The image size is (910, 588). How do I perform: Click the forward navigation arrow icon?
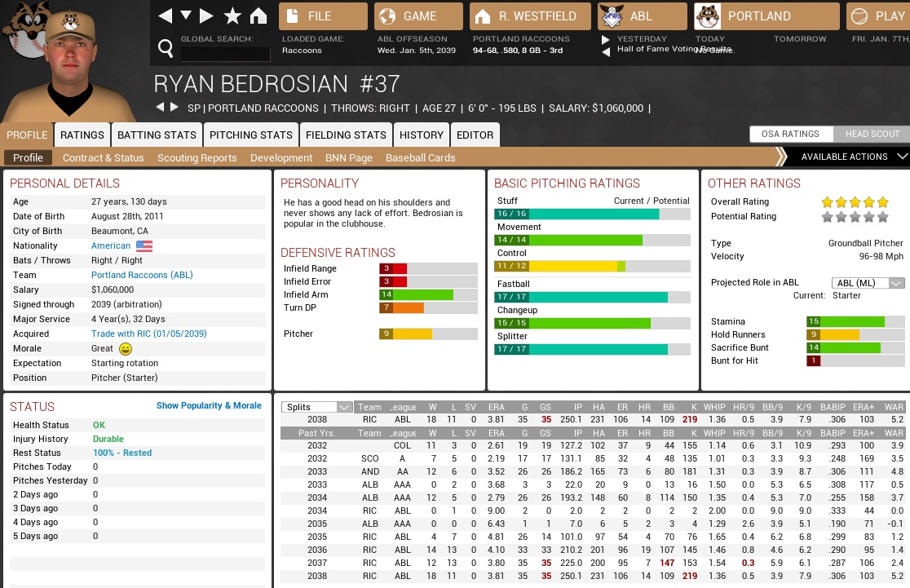[206, 16]
